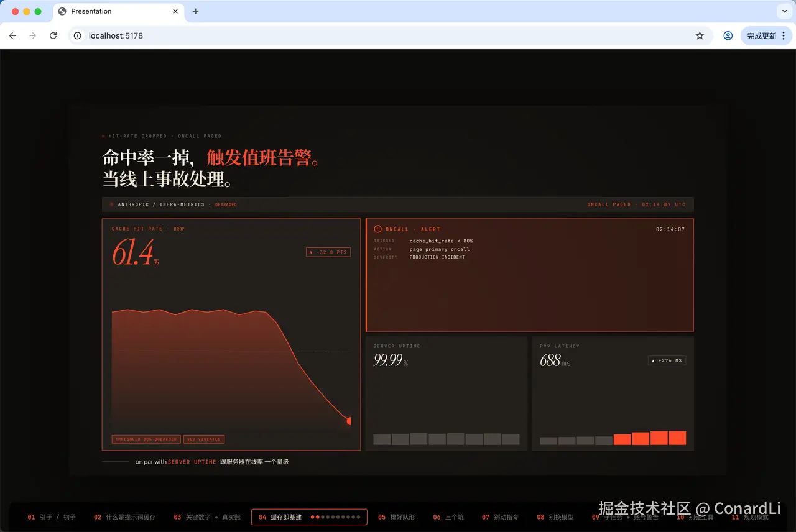Open a new browser tab
This screenshot has width=796, height=532.
196,11
